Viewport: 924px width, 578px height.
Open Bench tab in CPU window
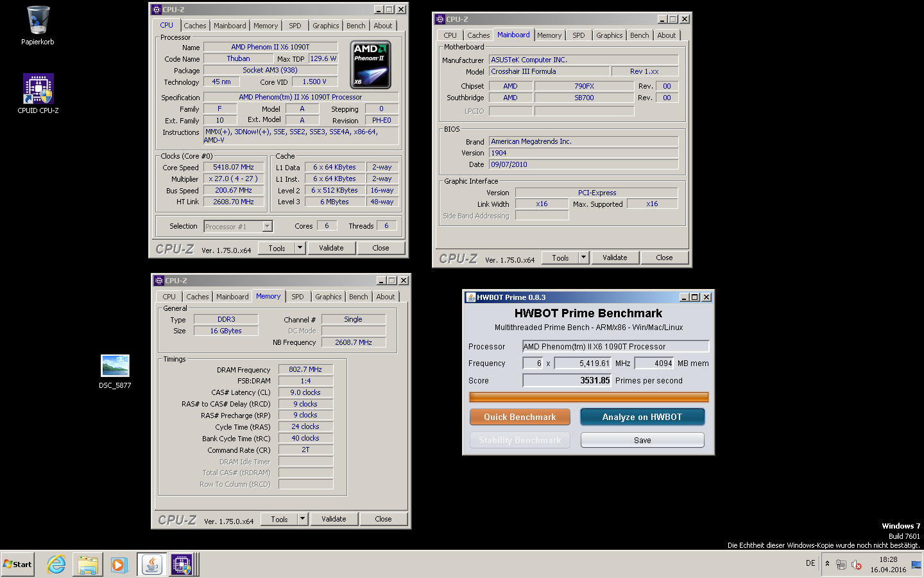[356, 26]
